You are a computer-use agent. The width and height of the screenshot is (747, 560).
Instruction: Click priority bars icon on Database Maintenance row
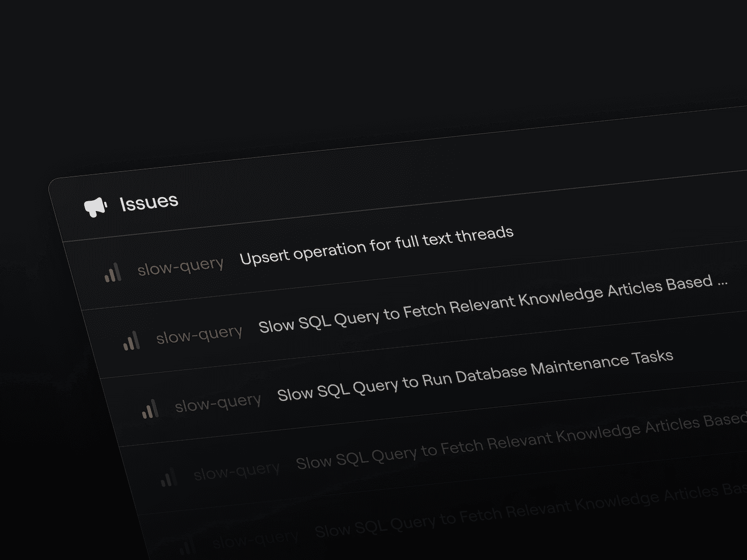tap(150, 409)
